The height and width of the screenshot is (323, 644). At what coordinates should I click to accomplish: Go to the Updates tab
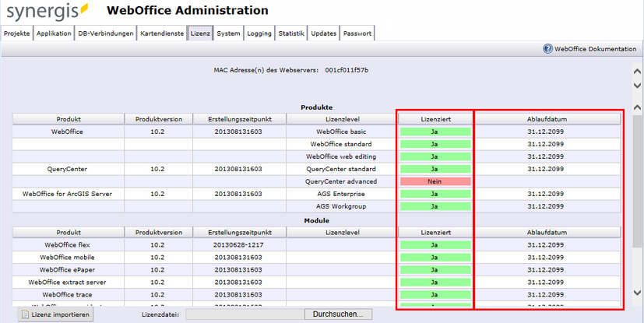[x=324, y=33]
